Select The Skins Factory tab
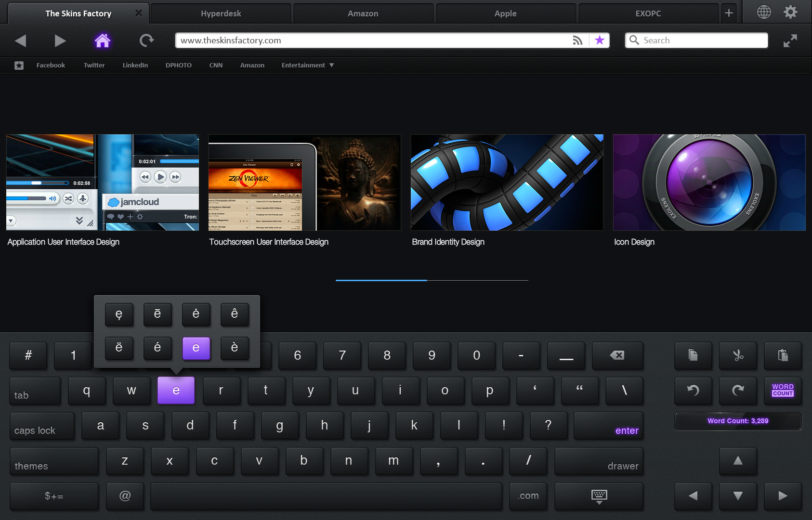This screenshot has width=812, height=520. tap(79, 13)
